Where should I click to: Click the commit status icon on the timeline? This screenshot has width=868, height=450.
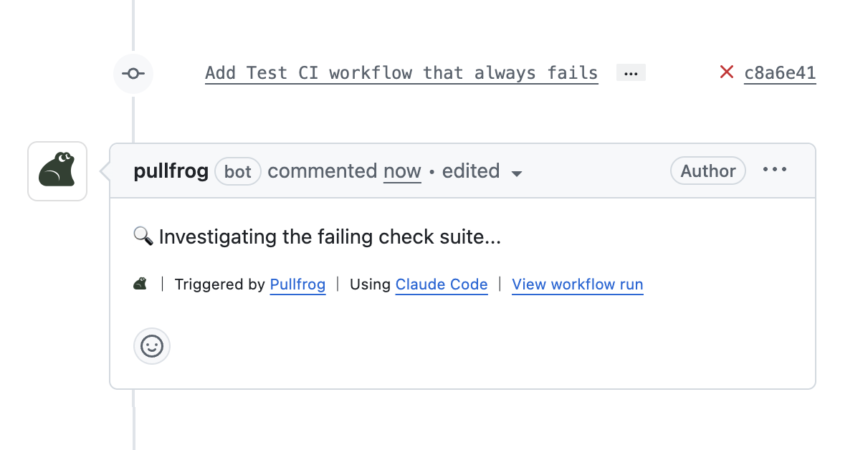[133, 74]
